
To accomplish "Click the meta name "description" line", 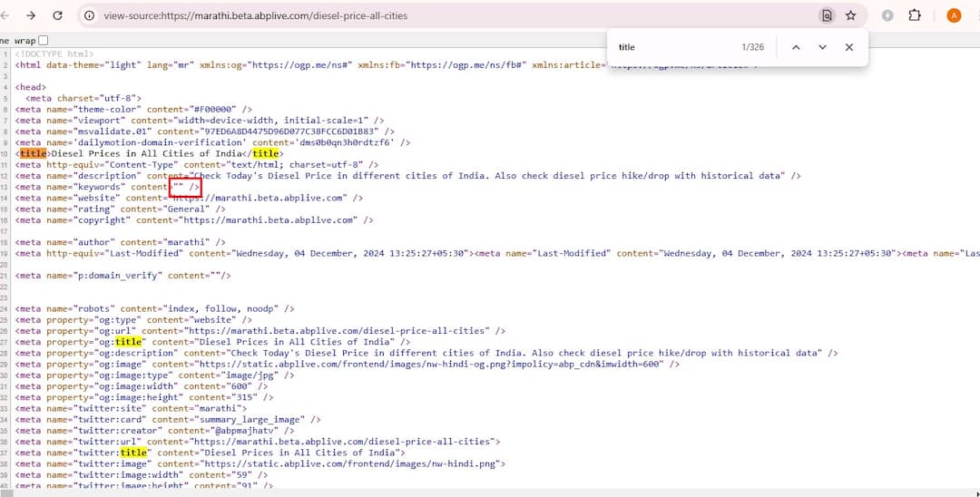I will [x=407, y=176].
